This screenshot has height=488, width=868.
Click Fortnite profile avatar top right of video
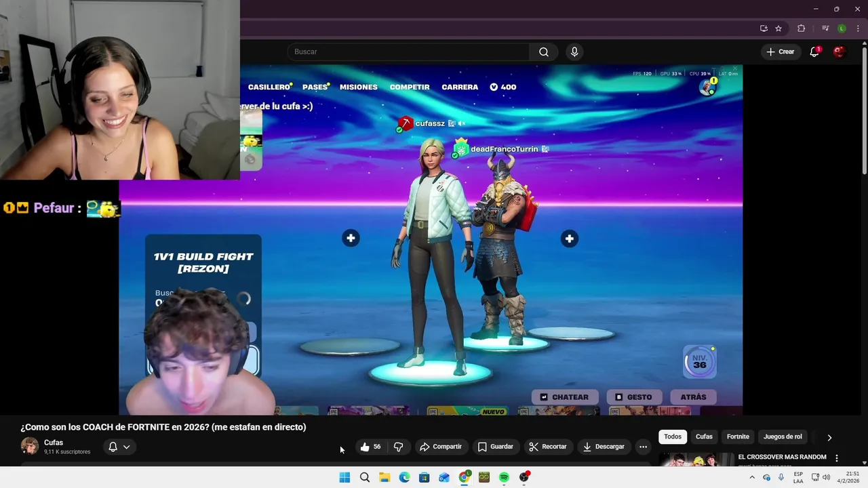[707, 87]
